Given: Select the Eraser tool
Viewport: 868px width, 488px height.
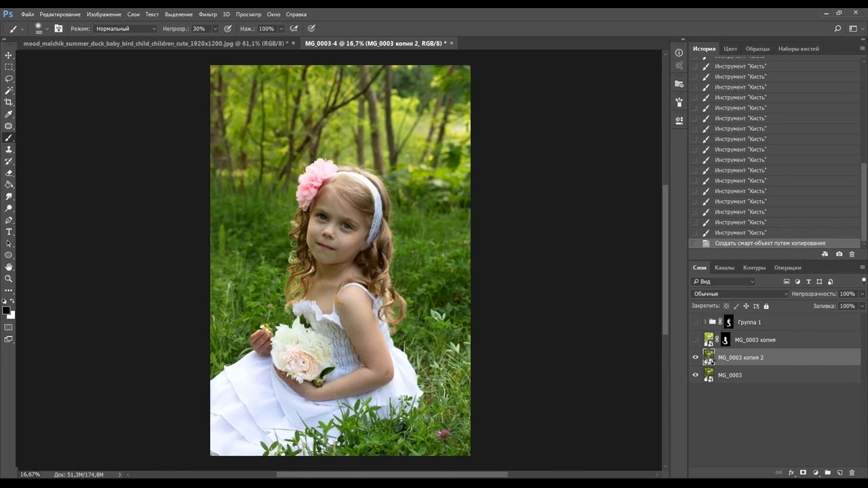Looking at the screenshot, I should coord(9,173).
